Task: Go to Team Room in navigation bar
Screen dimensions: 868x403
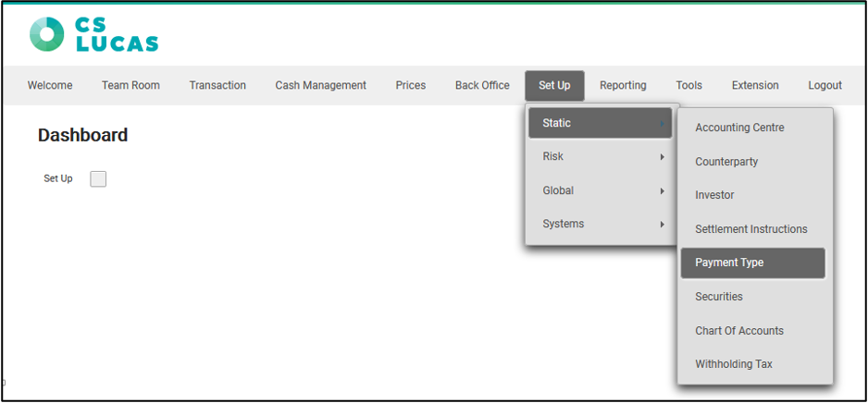Action: pos(130,85)
